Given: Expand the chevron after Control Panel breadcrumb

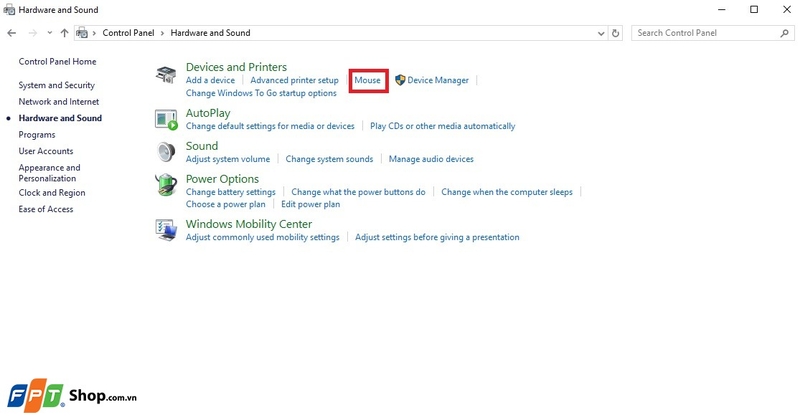Looking at the screenshot, I should click(x=162, y=33).
